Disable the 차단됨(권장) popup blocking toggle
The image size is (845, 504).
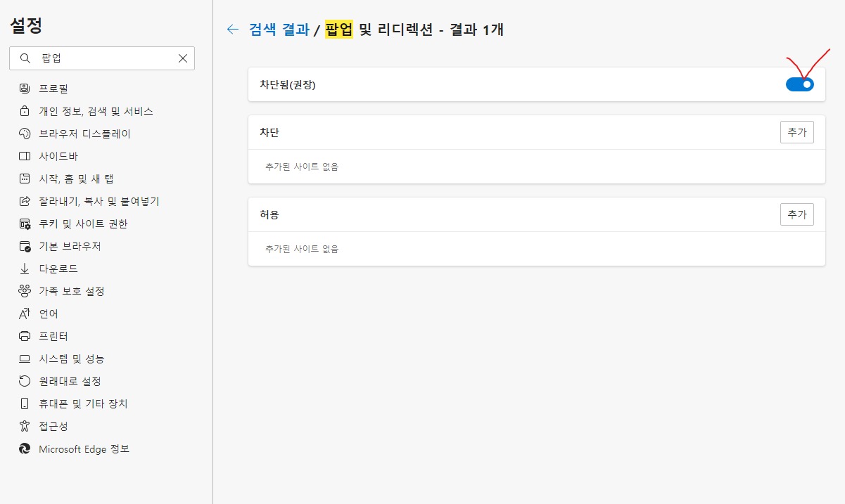pyautogui.click(x=800, y=84)
